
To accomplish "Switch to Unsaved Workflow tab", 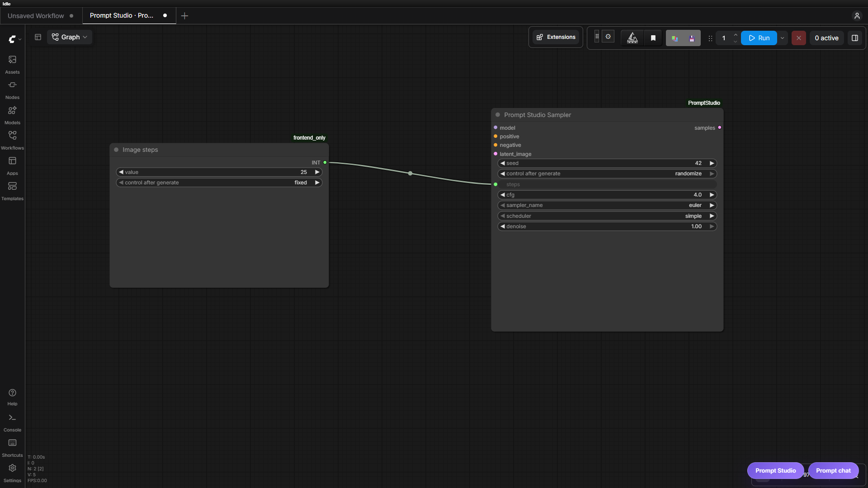I will click(x=41, y=16).
